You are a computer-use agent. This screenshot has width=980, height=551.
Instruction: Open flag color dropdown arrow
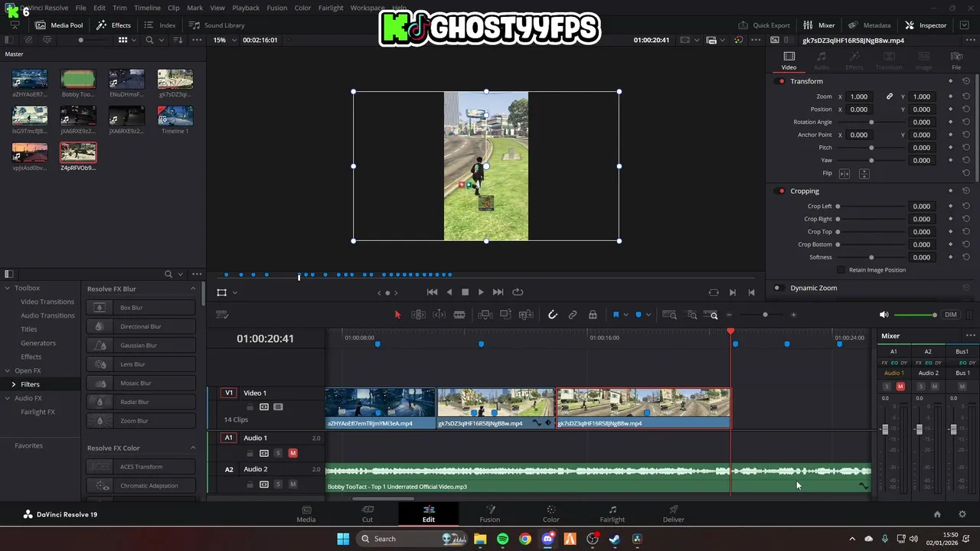(626, 315)
